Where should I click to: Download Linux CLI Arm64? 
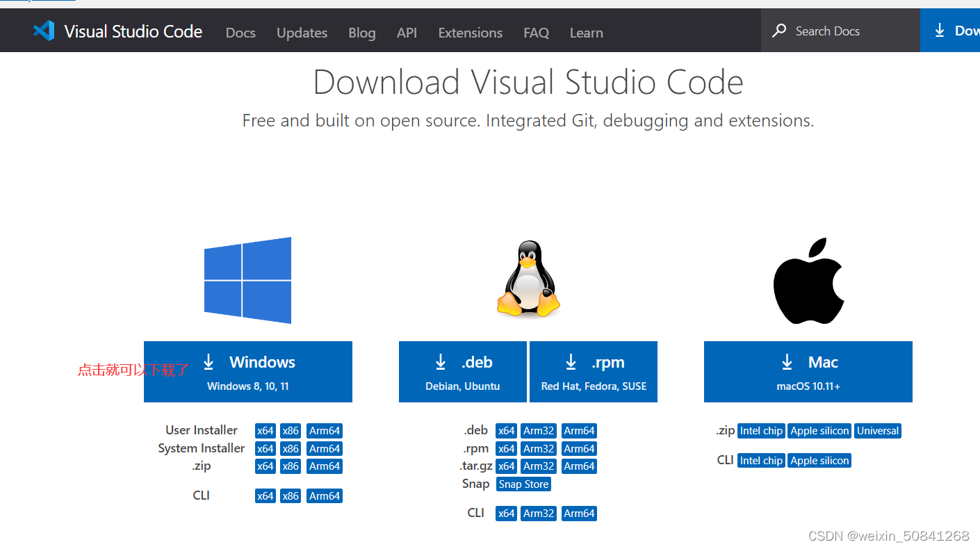coord(579,514)
